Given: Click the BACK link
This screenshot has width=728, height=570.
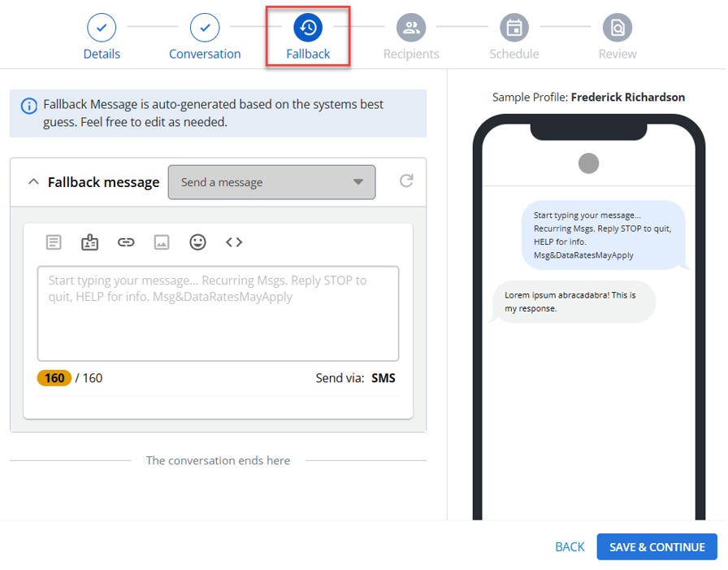Looking at the screenshot, I should coord(570,548).
